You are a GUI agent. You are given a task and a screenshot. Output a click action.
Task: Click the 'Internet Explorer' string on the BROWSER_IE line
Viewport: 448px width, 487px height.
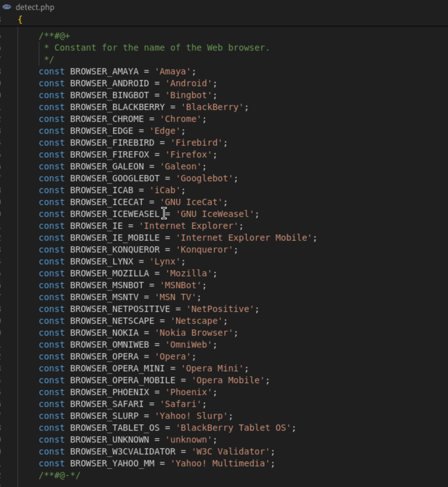point(189,226)
